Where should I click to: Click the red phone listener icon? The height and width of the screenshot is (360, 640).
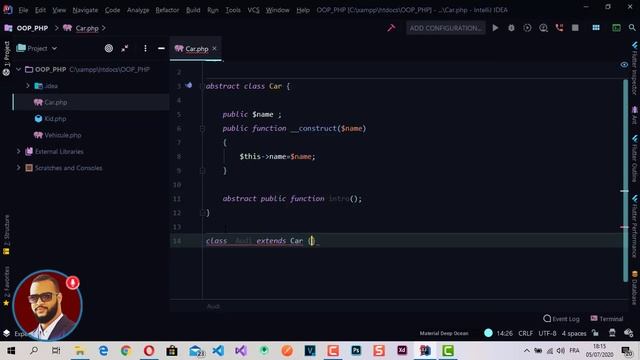[x=559, y=28]
